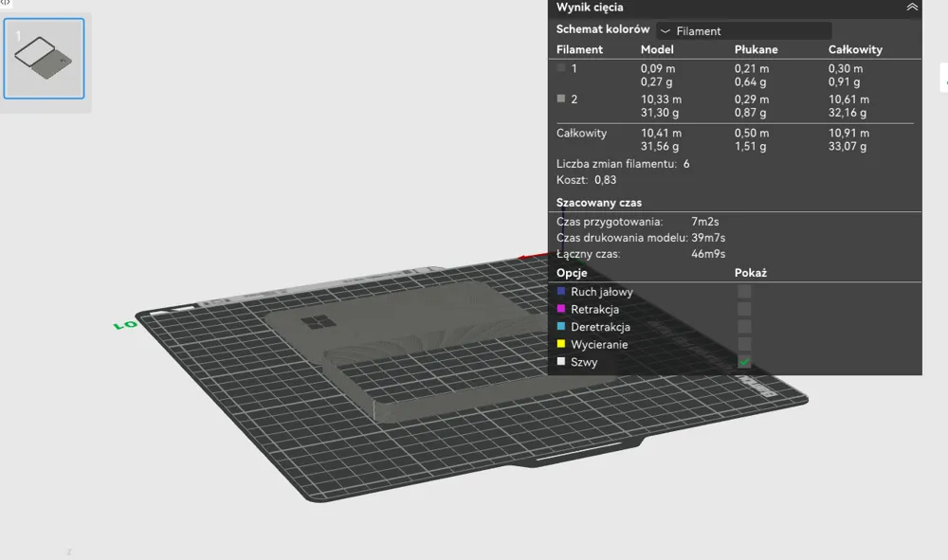Collapse the Wynik cięcia panel
This screenshot has width=948, height=560.
coord(912,8)
